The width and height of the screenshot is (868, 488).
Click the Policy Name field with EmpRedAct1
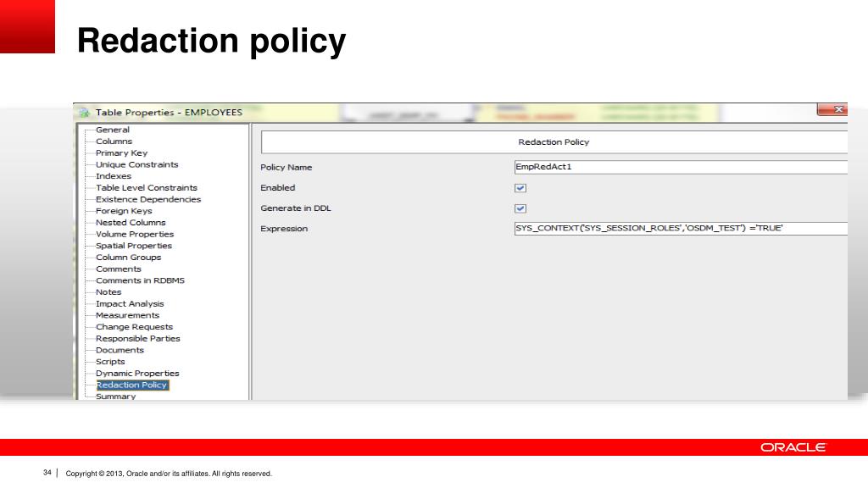[681, 167]
